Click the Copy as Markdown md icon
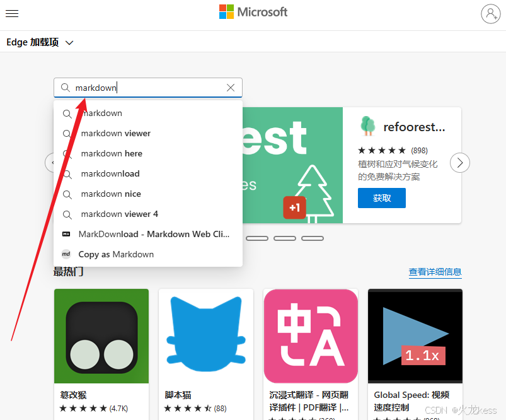The width and height of the screenshot is (506, 420). pyautogui.click(x=66, y=254)
